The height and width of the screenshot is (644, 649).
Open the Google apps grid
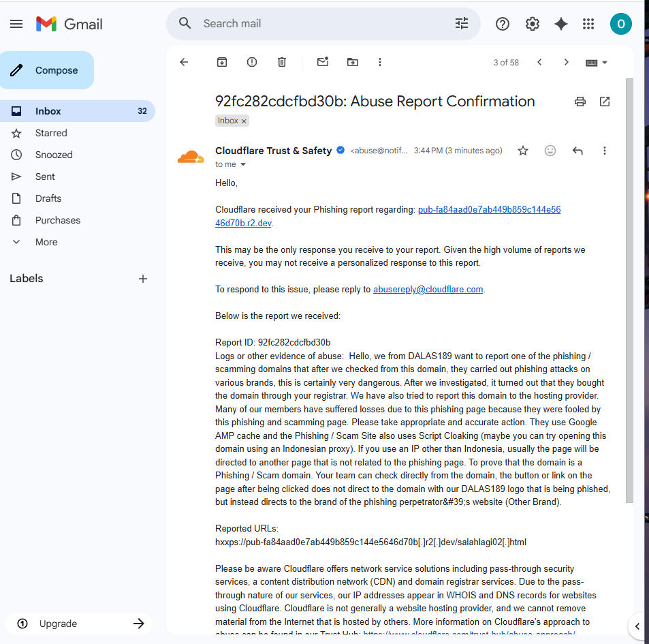click(588, 24)
